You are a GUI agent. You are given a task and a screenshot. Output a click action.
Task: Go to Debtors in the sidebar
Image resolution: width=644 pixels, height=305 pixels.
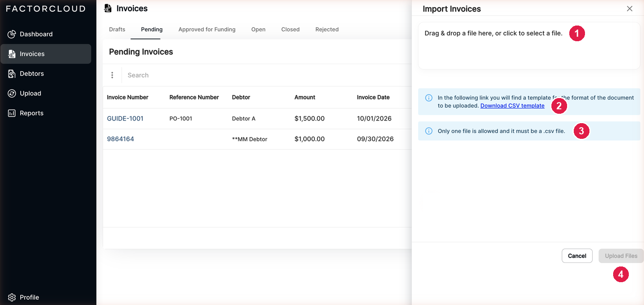(46, 73)
